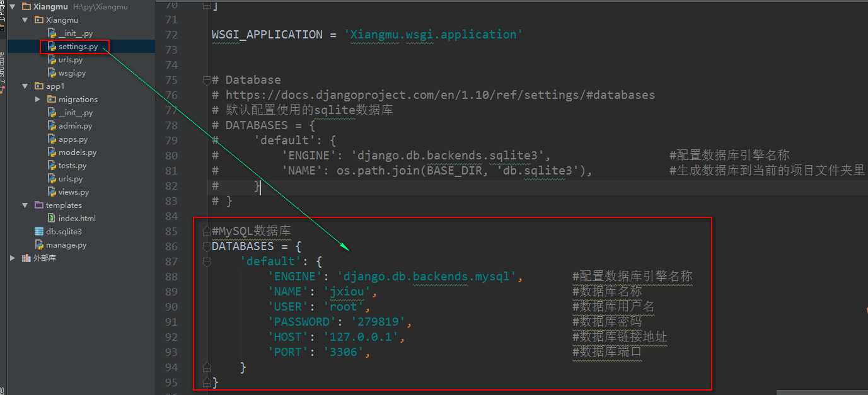Click the settings.py Python file icon

[52, 47]
